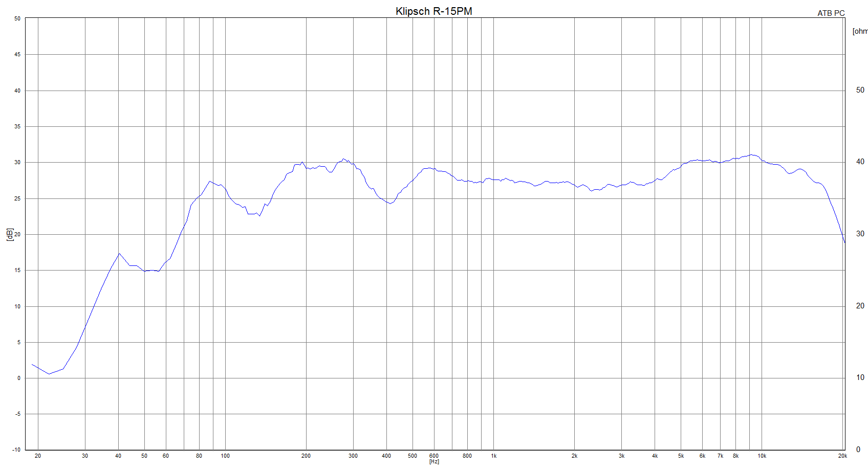The width and height of the screenshot is (868, 470).
Task: Click the 45 tick on dB axis
Action: tap(17, 55)
